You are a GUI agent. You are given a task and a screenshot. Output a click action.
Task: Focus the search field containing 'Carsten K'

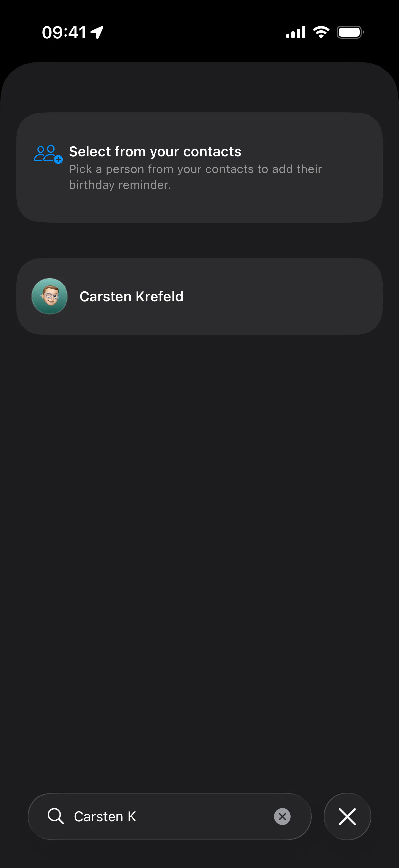tap(169, 816)
